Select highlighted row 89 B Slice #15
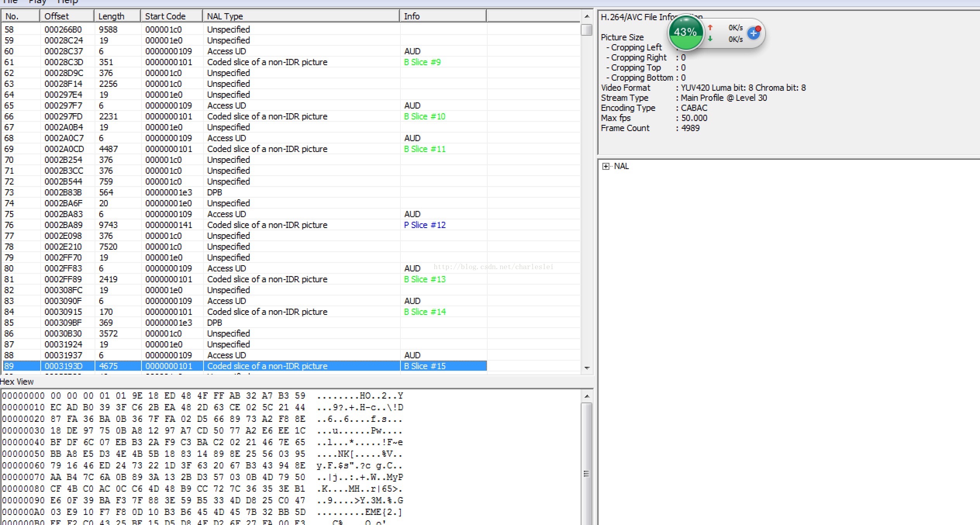Viewport: 980px width, 525px height. coord(245,366)
